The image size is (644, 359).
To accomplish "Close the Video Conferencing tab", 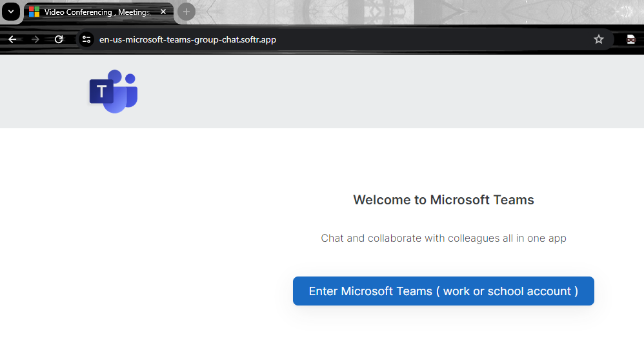I will pyautogui.click(x=163, y=12).
